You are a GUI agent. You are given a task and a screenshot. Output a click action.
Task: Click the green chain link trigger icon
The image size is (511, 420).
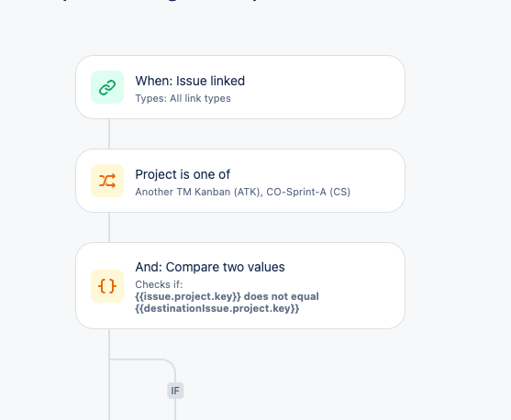pyautogui.click(x=107, y=87)
